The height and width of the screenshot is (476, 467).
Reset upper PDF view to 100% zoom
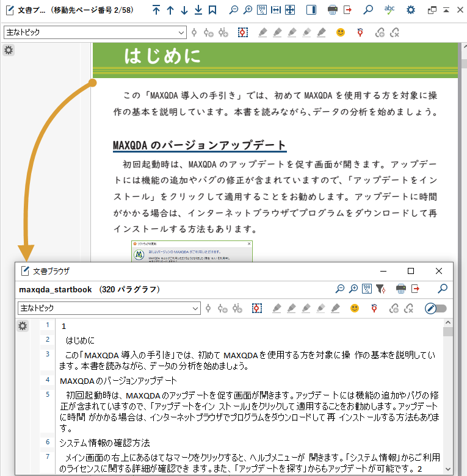click(x=262, y=10)
